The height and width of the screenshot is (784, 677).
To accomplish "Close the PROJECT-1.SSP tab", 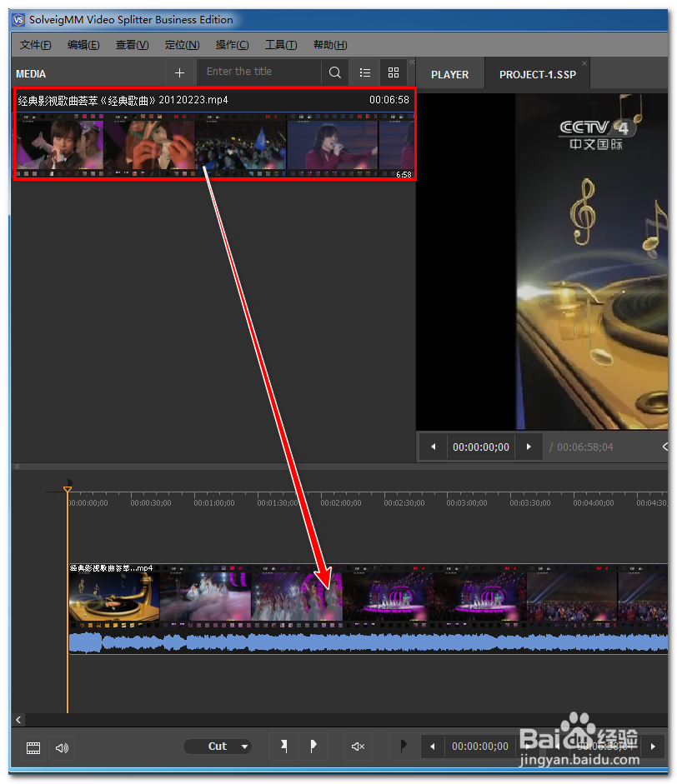I will [584, 63].
